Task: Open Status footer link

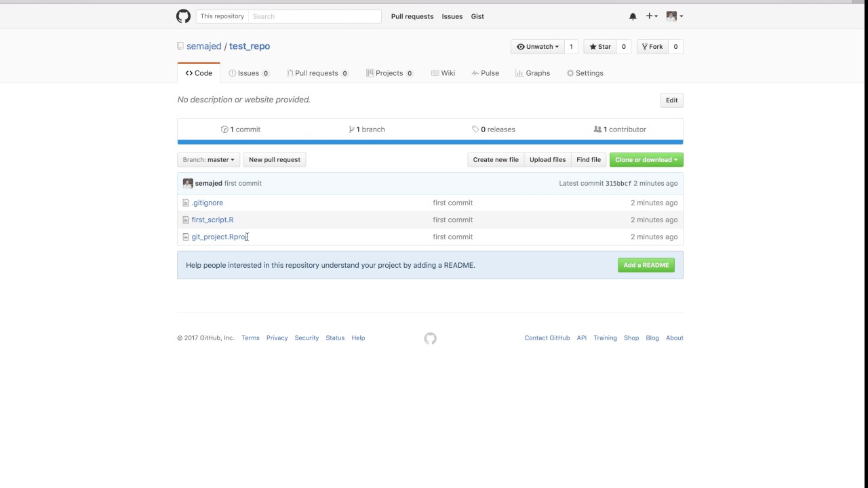Action: [x=335, y=338]
